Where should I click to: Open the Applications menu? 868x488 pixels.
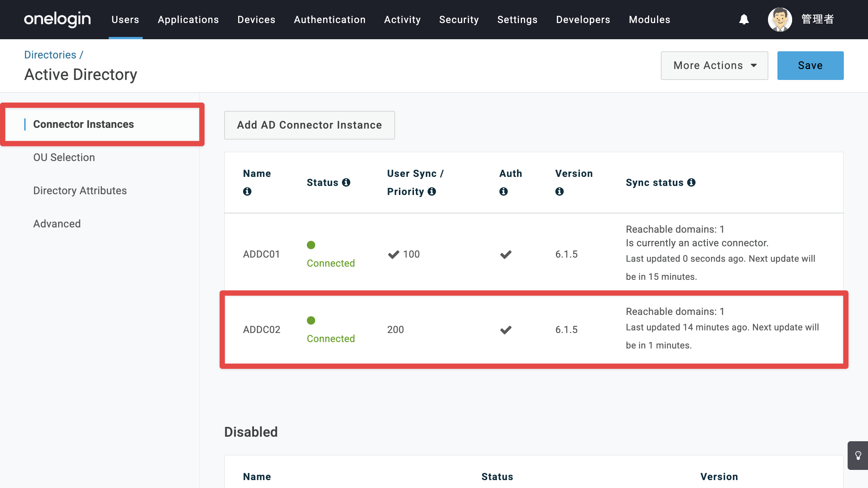pos(188,20)
